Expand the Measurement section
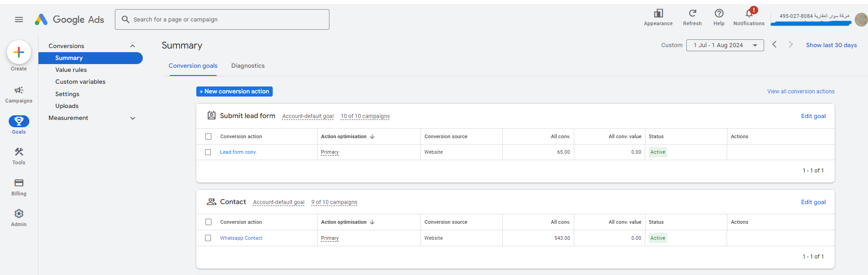Viewport: 868px width, 275px height. click(x=133, y=118)
